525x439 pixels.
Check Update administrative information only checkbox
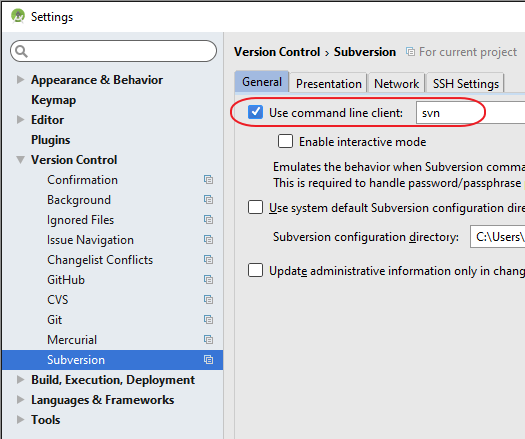pyautogui.click(x=255, y=270)
